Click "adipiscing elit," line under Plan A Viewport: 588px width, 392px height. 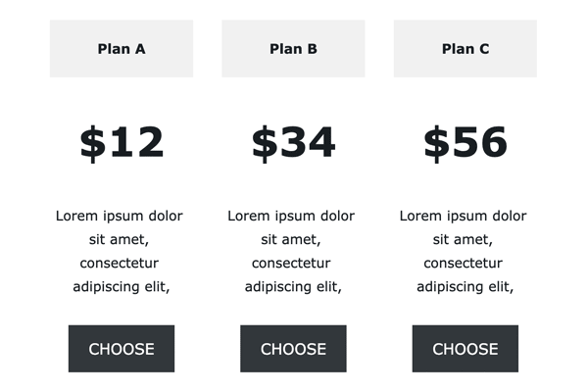coord(122,287)
